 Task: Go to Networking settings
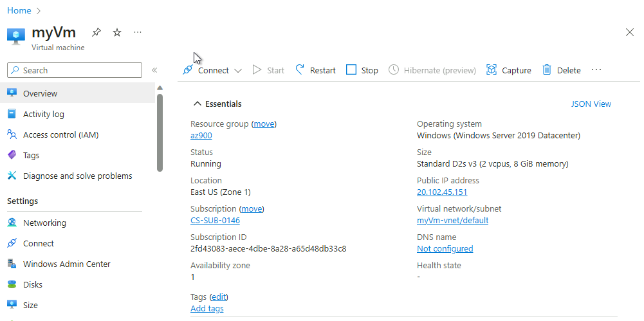tap(44, 223)
